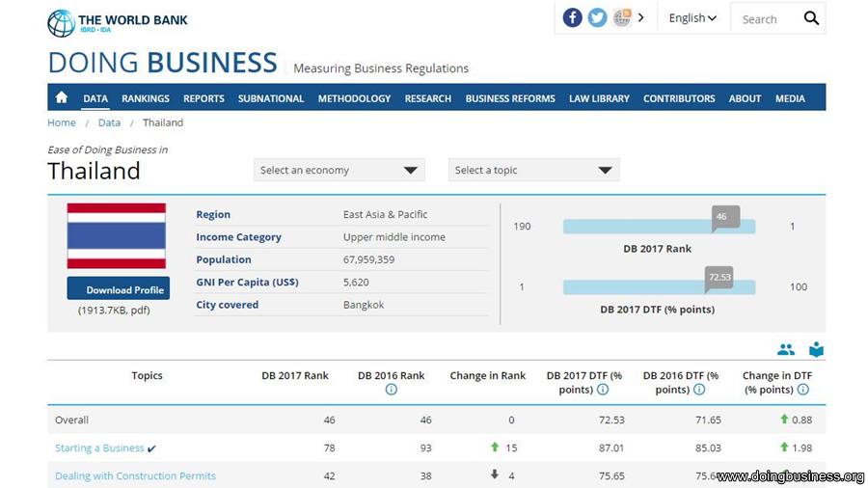
Task: Open the English language dropdown
Action: click(692, 18)
